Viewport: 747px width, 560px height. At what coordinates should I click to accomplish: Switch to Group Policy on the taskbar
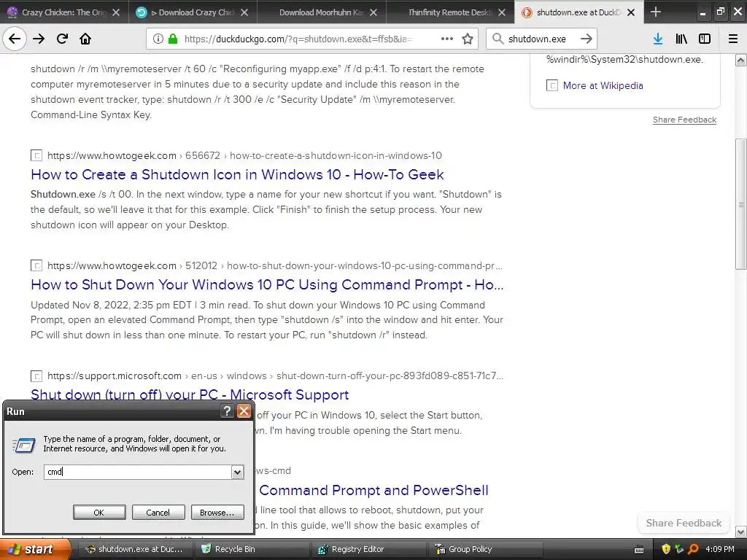(x=486, y=549)
